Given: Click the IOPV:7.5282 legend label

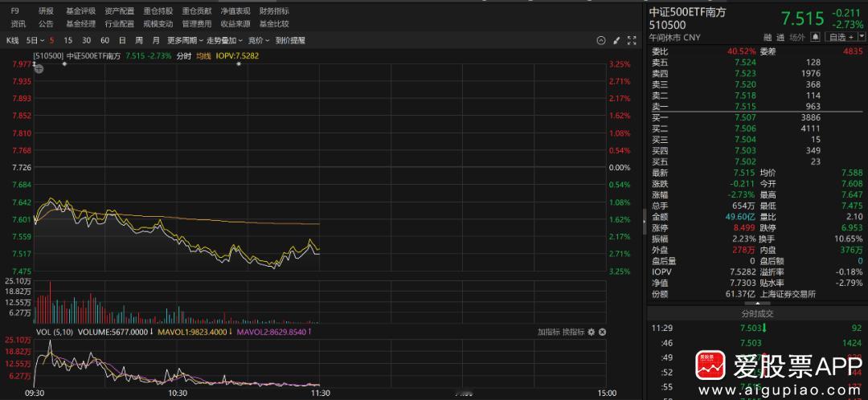Looking at the screenshot, I should pos(237,55).
